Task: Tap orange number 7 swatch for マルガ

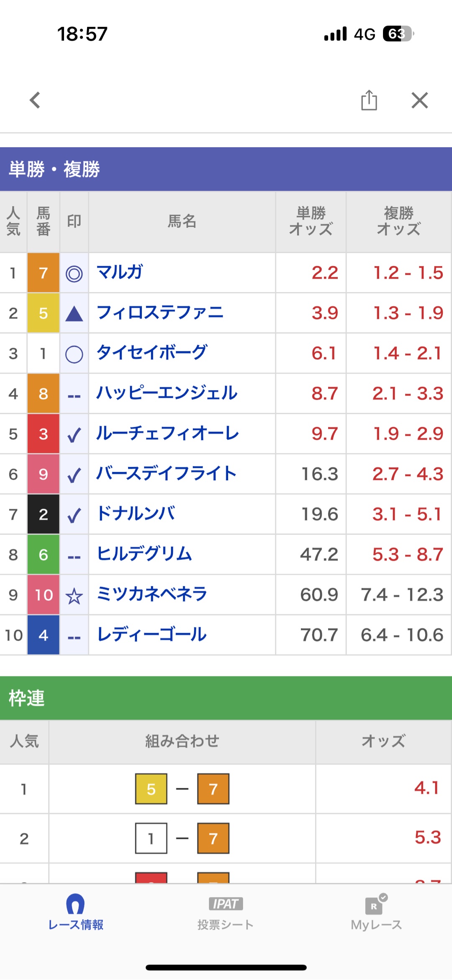Action: [x=44, y=273]
